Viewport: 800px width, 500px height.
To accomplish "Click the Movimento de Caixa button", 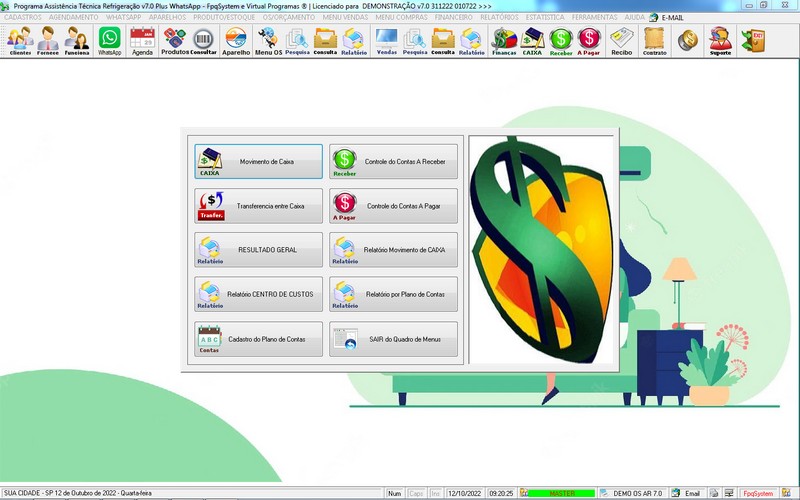I will pyautogui.click(x=258, y=161).
